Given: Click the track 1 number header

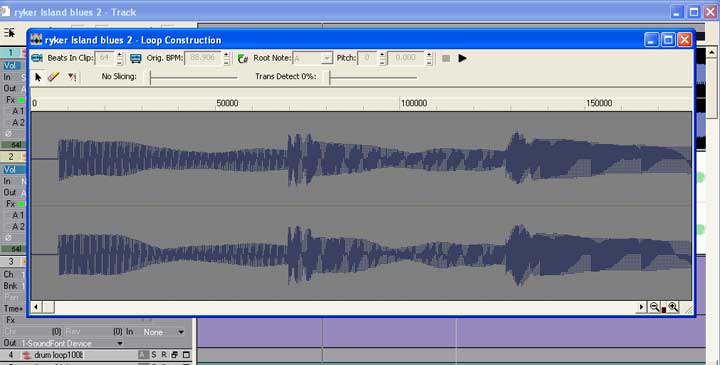Looking at the screenshot, I should (x=10, y=53).
